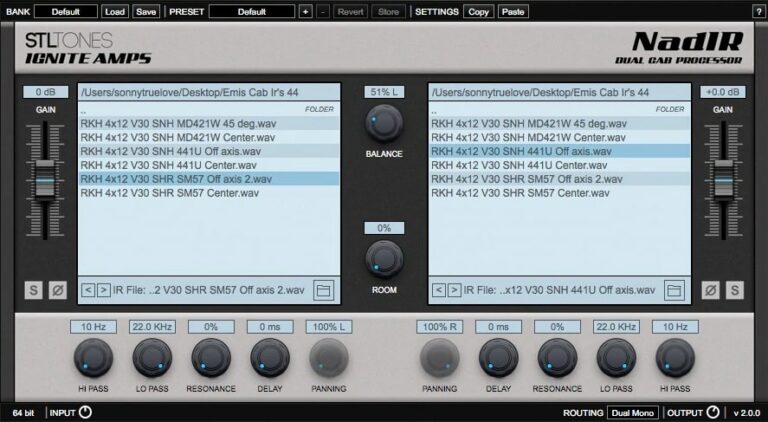This screenshot has height=422, width=768.
Task: Select 441U Center.wav in right list
Action: click(560, 165)
